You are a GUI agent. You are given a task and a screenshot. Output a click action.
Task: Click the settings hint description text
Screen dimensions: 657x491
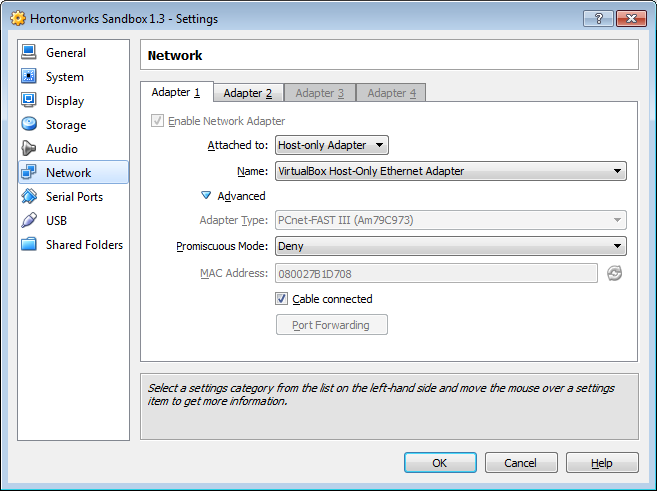pos(380,394)
